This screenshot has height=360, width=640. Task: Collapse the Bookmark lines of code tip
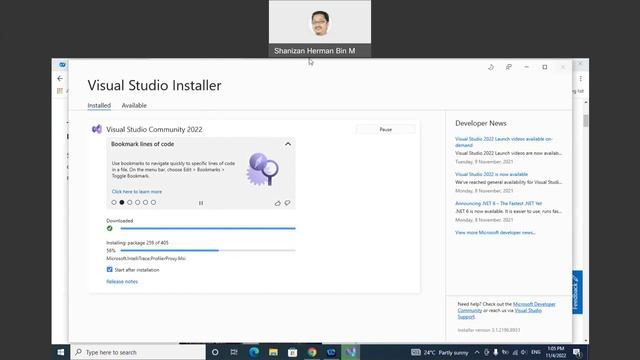pyautogui.click(x=288, y=144)
